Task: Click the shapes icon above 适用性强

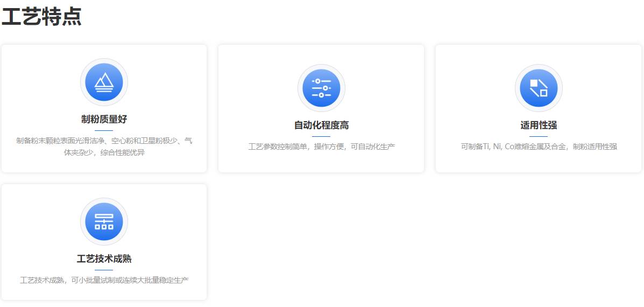Action: [539, 88]
